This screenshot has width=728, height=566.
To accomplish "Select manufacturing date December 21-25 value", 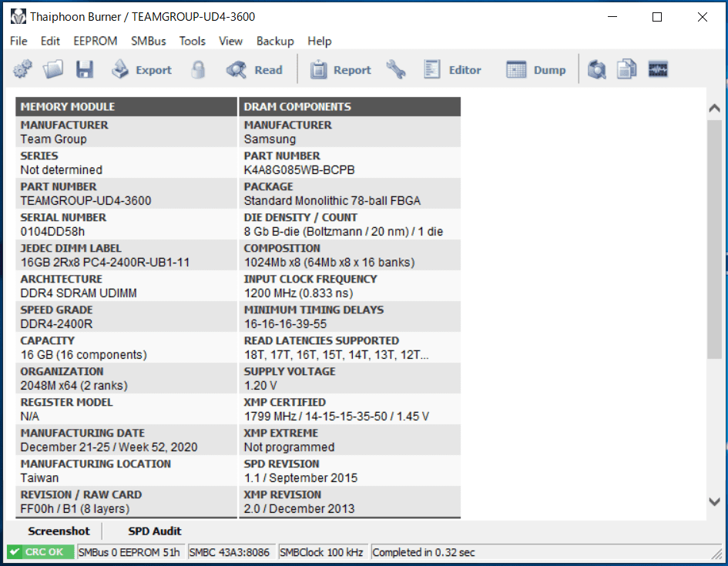I will [x=109, y=447].
